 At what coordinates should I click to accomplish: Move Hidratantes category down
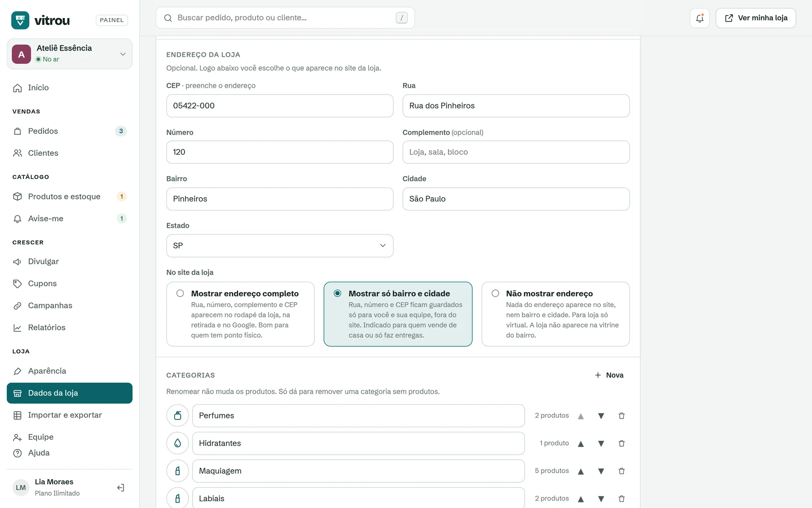601,443
